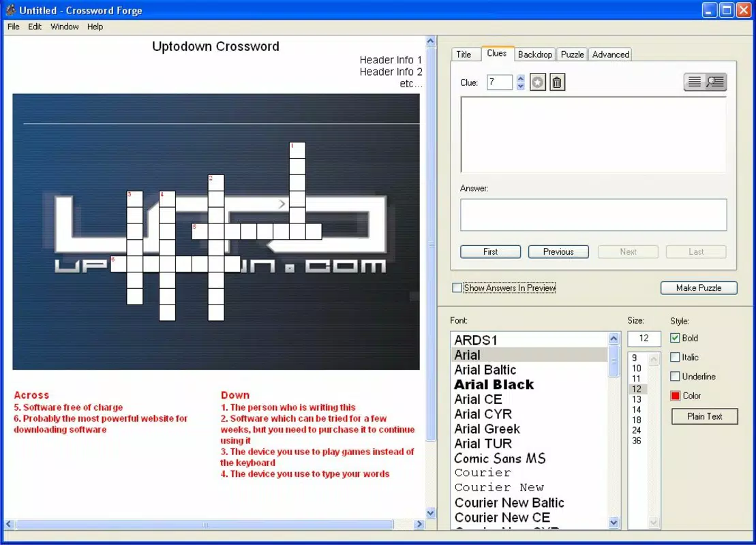
Task: Choose size 24 in size list
Action: [x=638, y=431]
